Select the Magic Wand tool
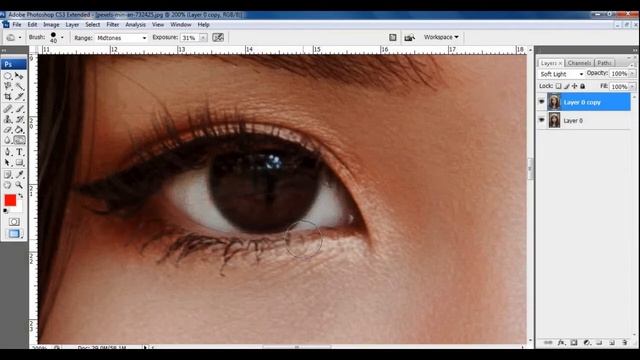This screenshot has width=640, height=360. pos(19,87)
